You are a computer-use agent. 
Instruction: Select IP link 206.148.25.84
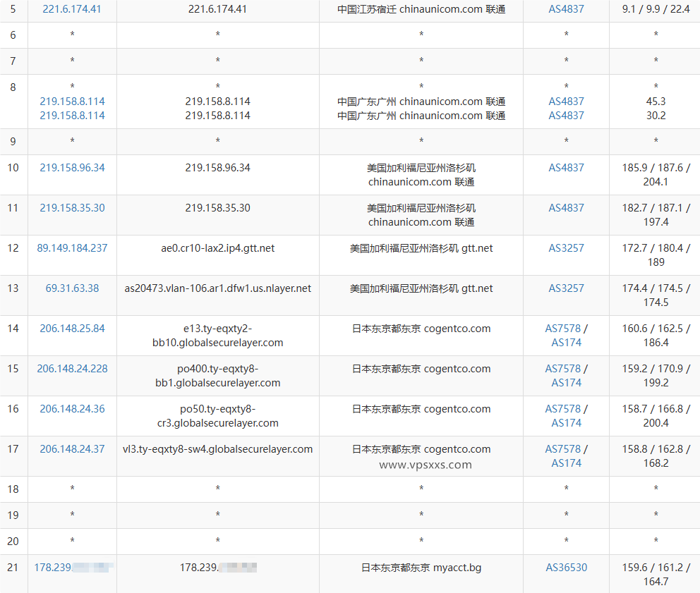[x=71, y=328]
